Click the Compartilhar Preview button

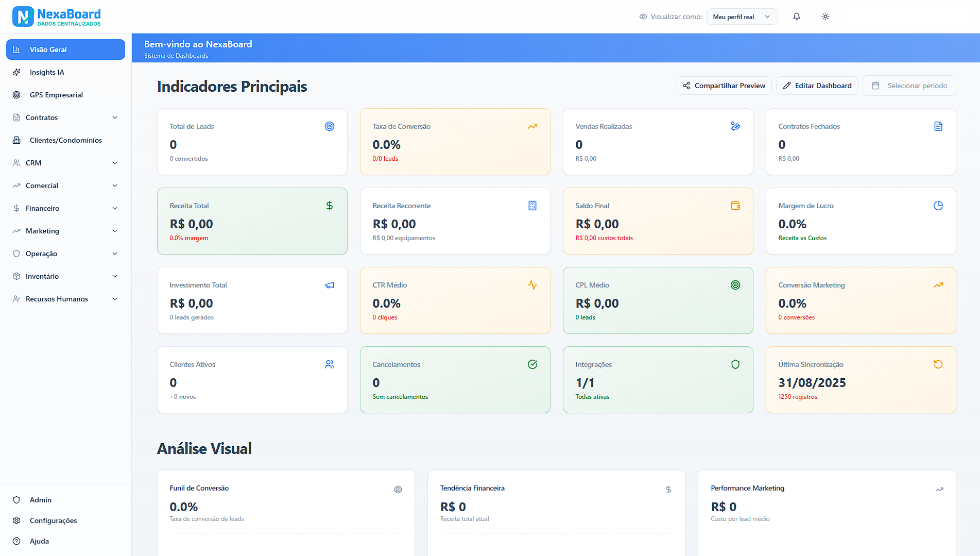[x=724, y=86]
